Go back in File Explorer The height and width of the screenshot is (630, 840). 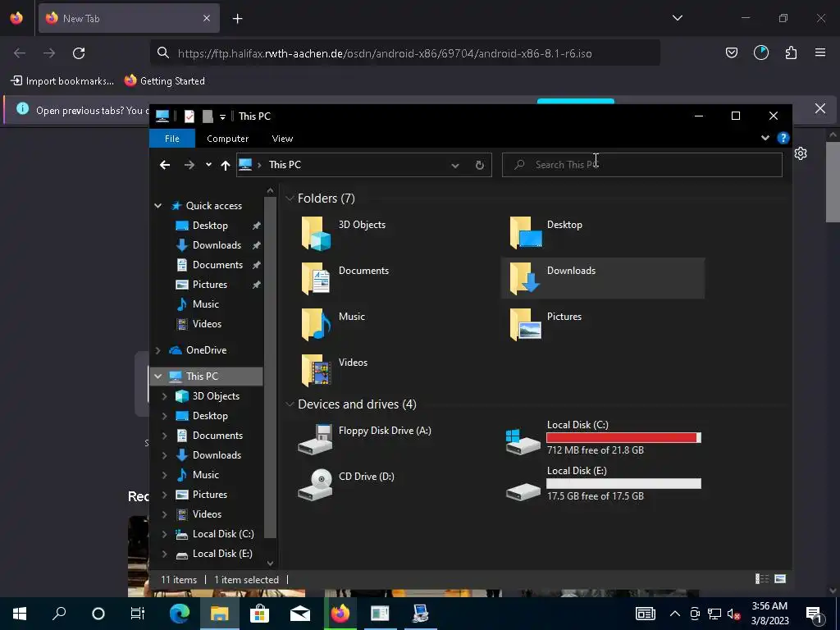(165, 165)
